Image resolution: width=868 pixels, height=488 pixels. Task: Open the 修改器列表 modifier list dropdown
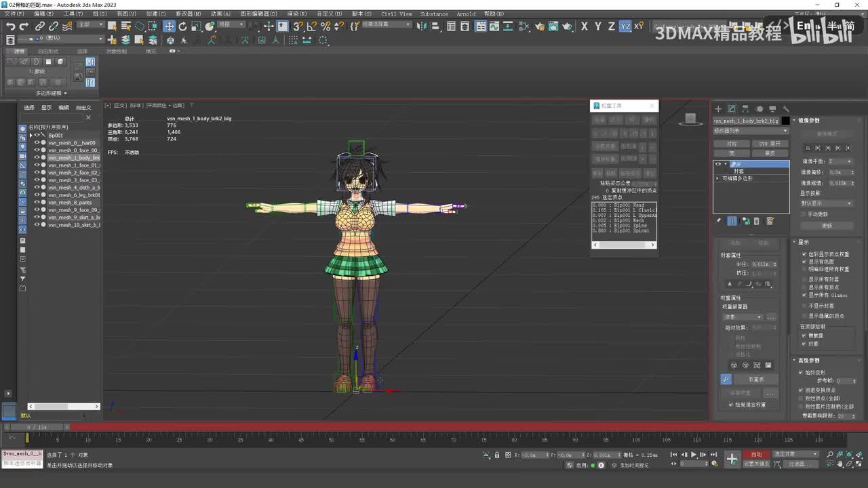[x=751, y=131]
